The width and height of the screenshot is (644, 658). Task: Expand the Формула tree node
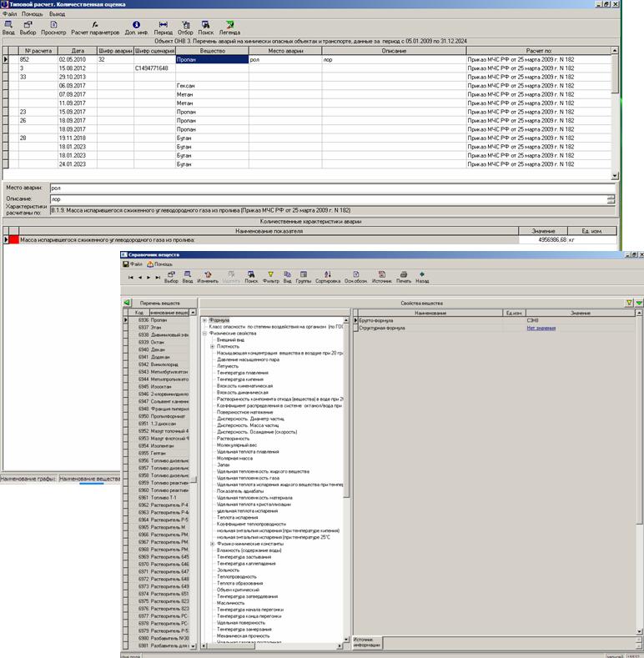tap(204, 319)
